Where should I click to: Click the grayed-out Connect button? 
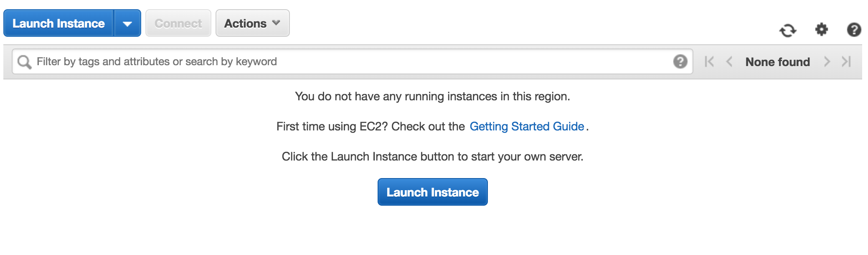click(178, 23)
